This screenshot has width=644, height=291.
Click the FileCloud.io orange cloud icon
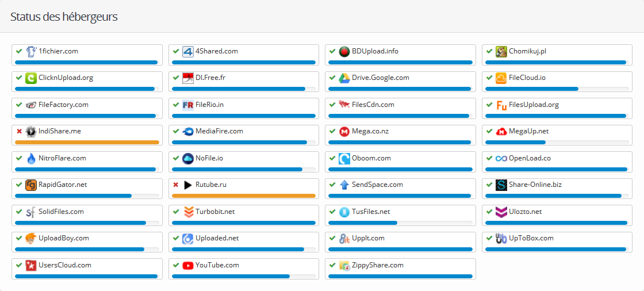501,78
